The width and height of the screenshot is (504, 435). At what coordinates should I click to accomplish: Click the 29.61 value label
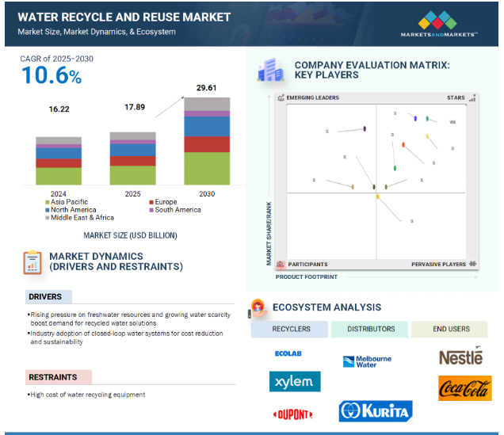tap(206, 88)
